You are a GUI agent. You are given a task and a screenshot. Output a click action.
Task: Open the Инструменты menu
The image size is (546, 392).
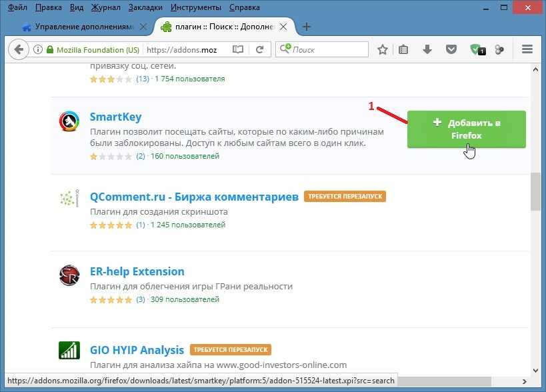click(196, 7)
